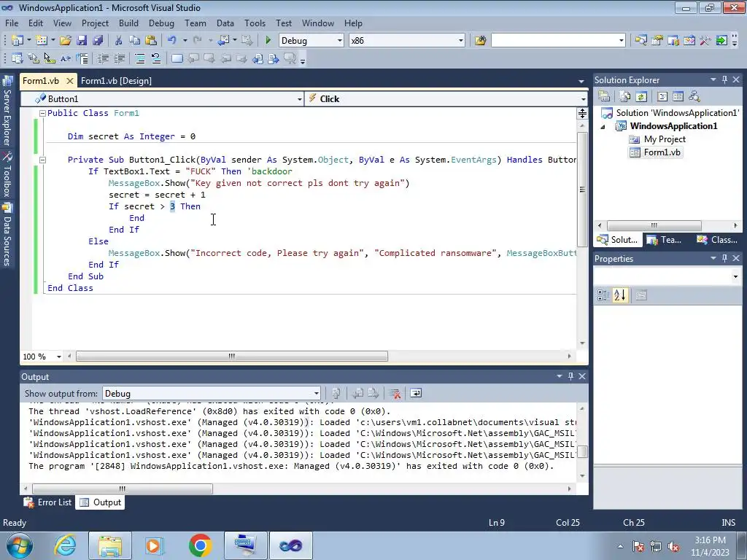Switch to the Form1.vb [Design] tab

[116, 80]
